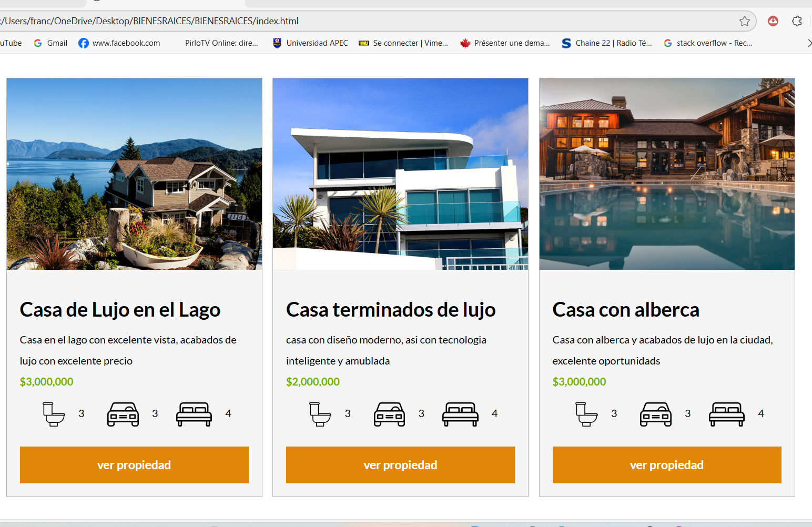Click the car icon on Casa terminados card
The height and width of the screenshot is (527, 812).
[389, 414]
